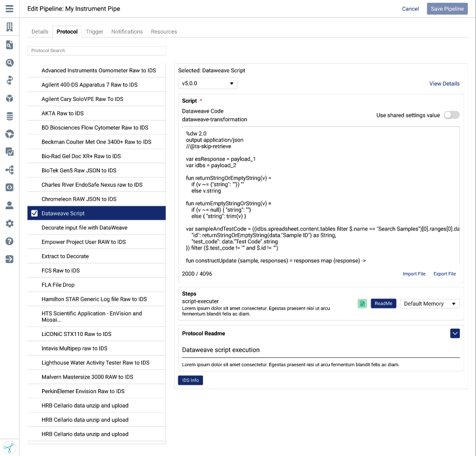The width and height of the screenshot is (476, 456).
Task: Uncheck the Dataweave Script protocol
Action: pos(35,213)
